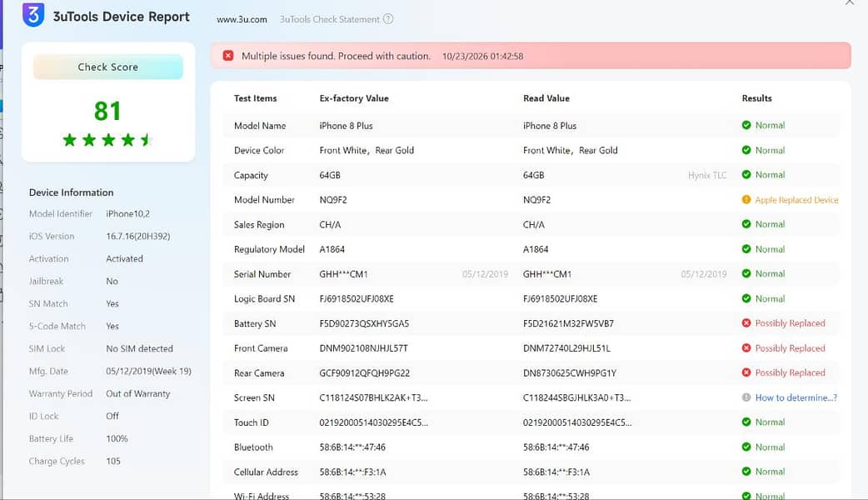Click the red X icon in the Front Camera row

[746, 348]
